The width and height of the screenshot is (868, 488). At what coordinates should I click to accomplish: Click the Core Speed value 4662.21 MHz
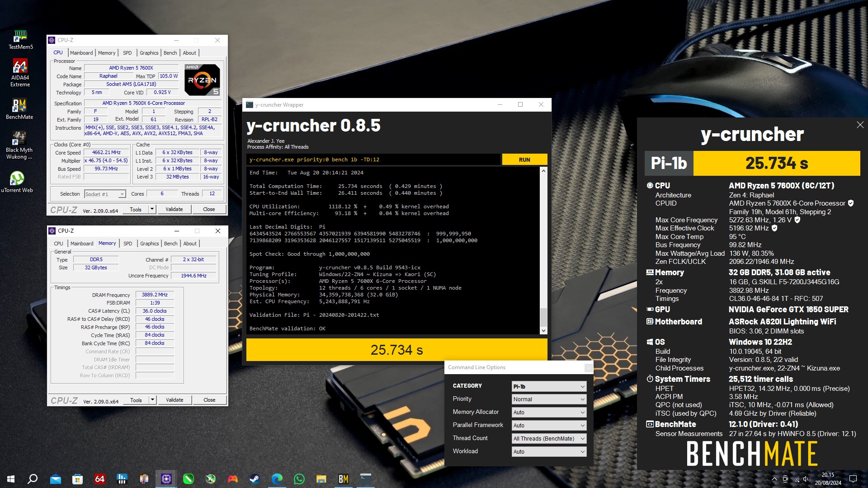(106, 153)
